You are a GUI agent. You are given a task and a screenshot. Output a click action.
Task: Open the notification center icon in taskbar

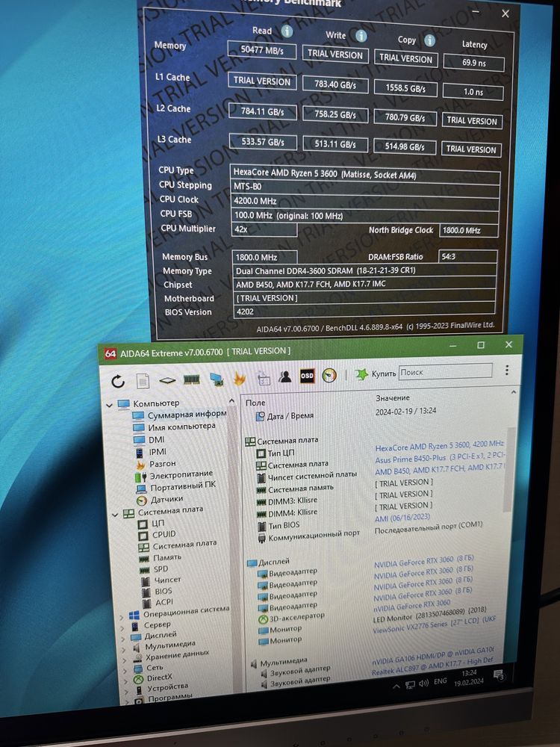coord(500,674)
